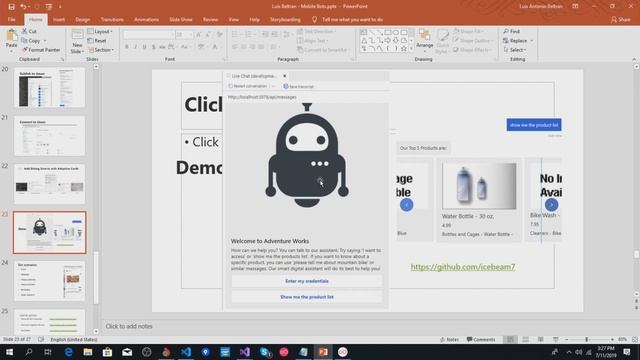Toggle the Notes pane from the status bar
The height and width of the screenshot is (360, 640).
coord(449,340)
